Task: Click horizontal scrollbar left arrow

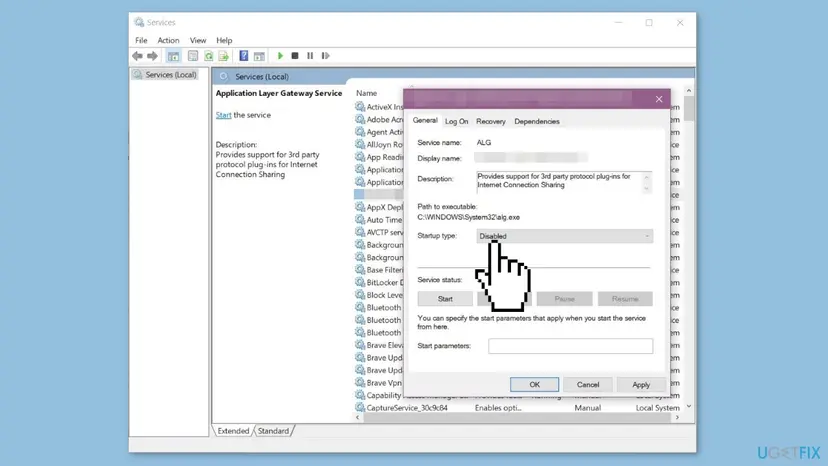Action: point(358,417)
